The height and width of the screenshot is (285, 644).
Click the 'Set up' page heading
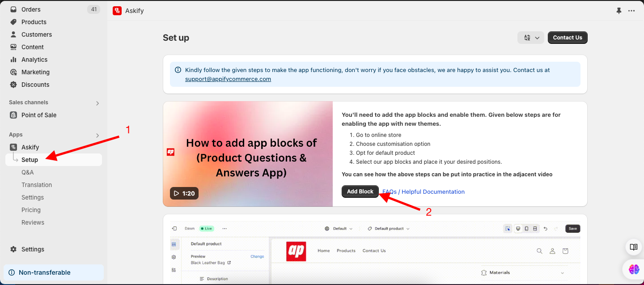pos(176,38)
